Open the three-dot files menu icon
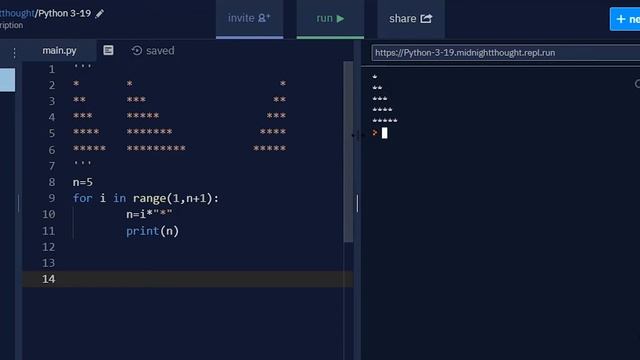The width and height of the screenshot is (640, 360). [14, 53]
